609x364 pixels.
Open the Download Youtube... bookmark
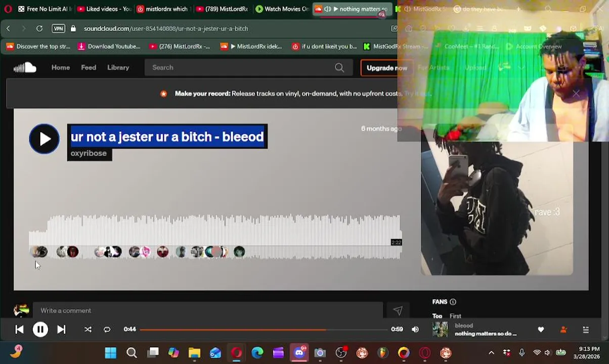click(109, 47)
